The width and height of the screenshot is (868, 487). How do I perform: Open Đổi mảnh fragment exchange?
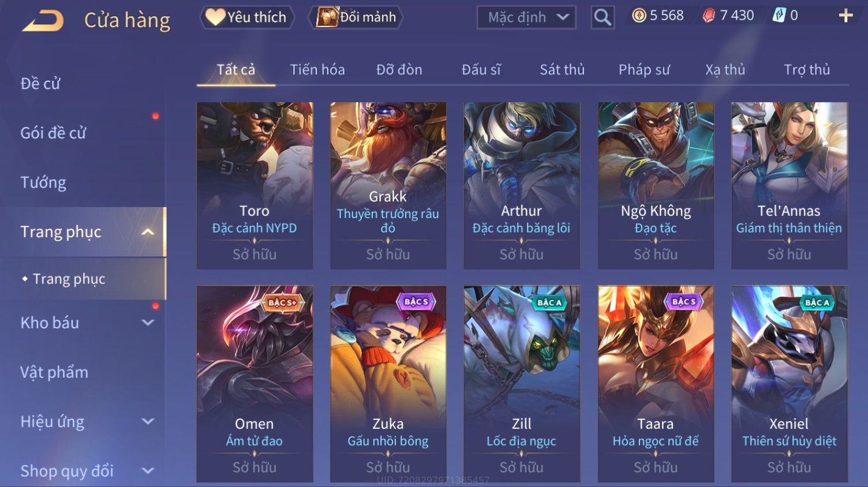pos(356,17)
